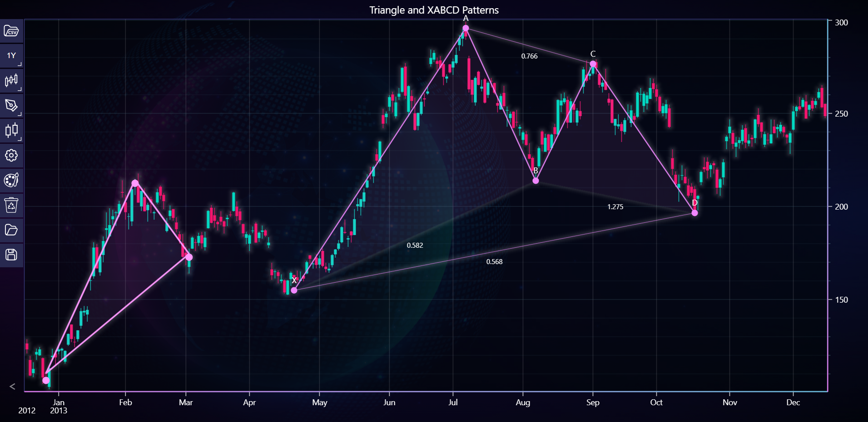
Task: Open the 1Y time range selector
Action: (x=11, y=56)
